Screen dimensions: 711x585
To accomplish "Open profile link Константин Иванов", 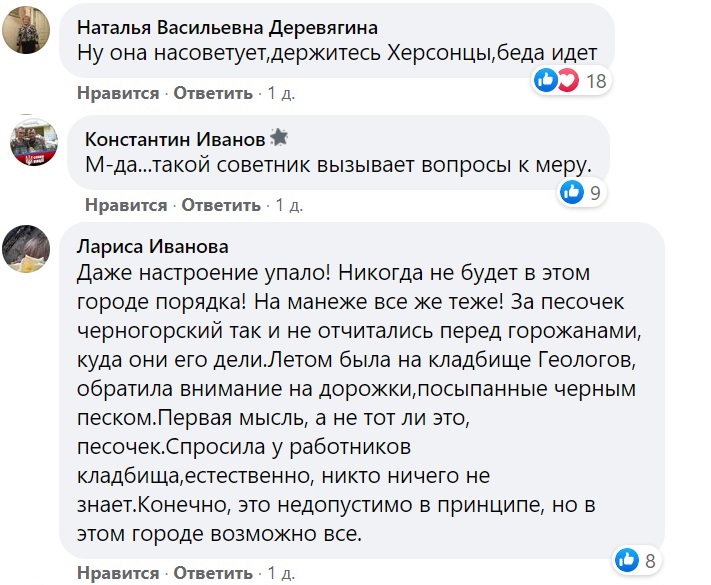I will pos(175,139).
